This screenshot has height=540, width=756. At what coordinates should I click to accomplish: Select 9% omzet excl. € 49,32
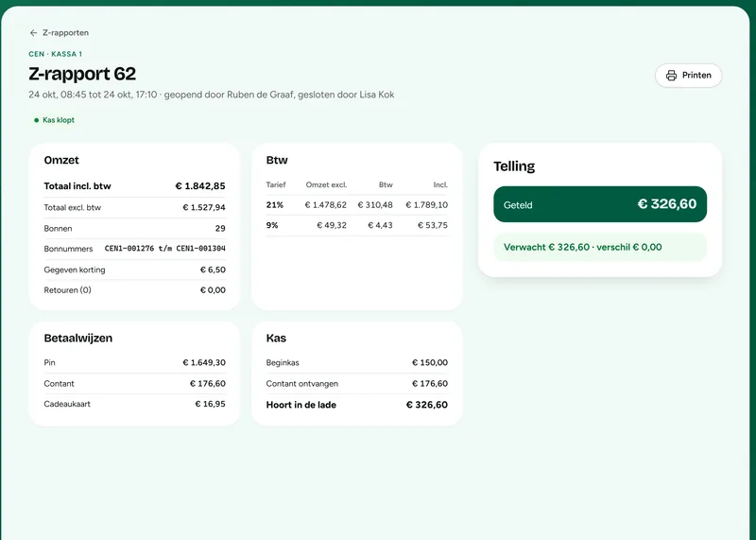[x=332, y=225]
